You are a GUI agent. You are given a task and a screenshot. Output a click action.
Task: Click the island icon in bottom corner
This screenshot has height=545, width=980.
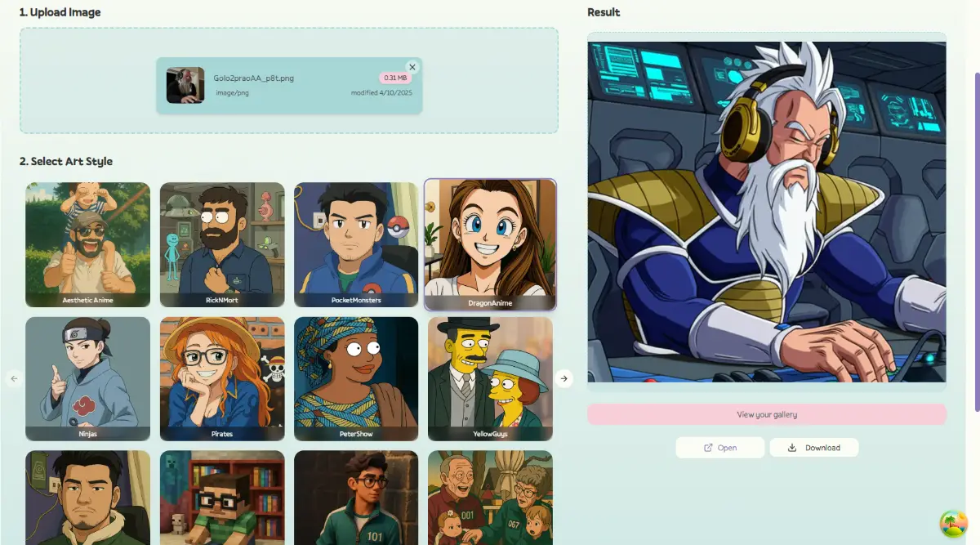[952, 524]
